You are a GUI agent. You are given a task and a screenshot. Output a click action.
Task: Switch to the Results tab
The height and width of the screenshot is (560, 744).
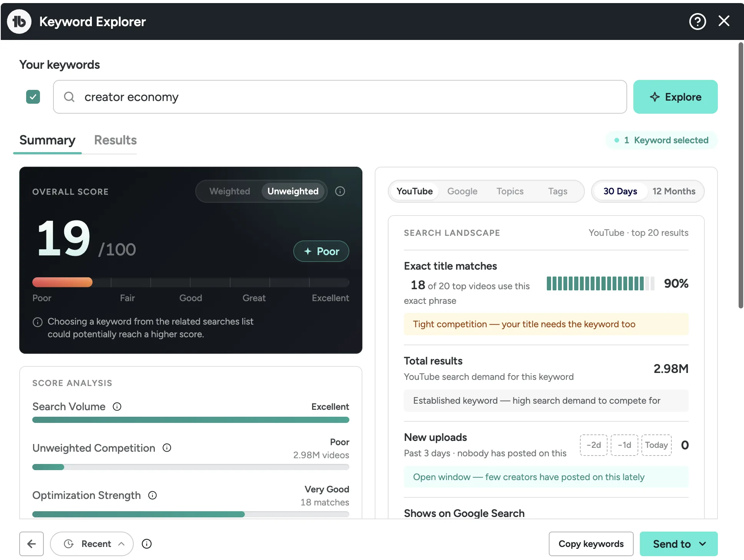pos(115,140)
